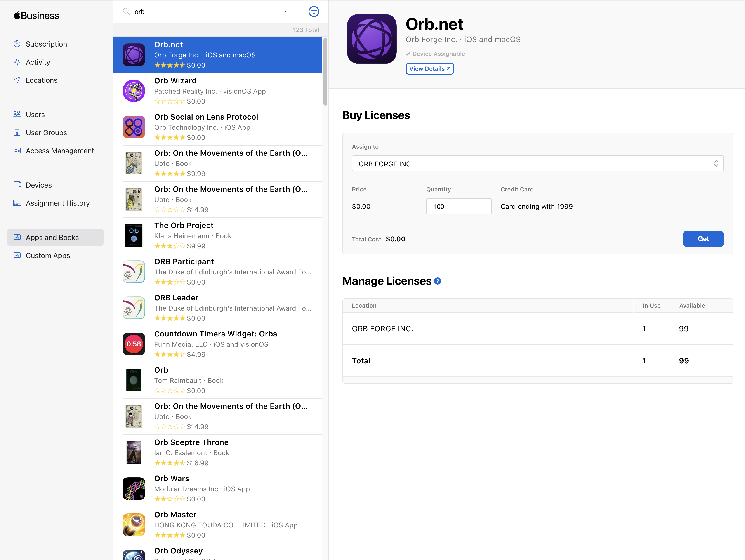Click the filter icon beside search

[x=314, y=12]
